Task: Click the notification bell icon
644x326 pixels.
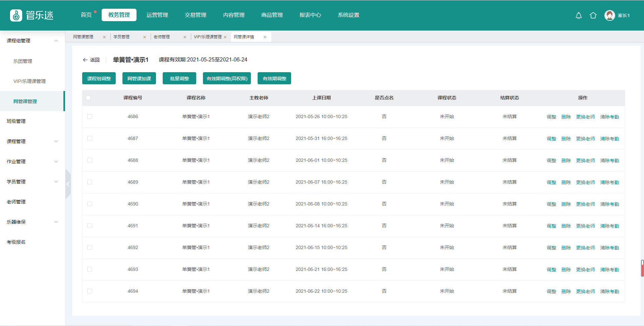Action: [579, 15]
